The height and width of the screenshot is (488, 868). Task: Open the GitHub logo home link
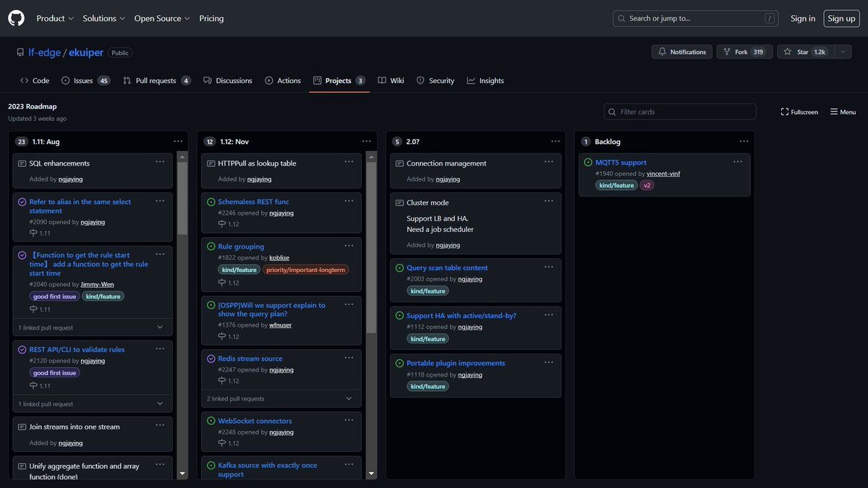click(x=16, y=18)
